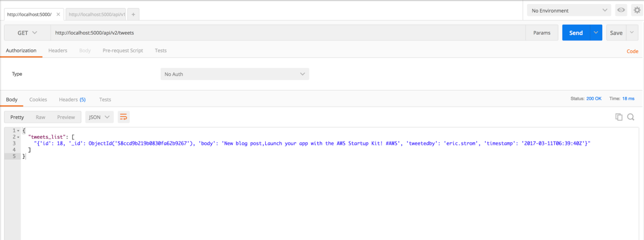Open the JSON format dropdown
Screen dimensions: 644x240
pos(99,117)
